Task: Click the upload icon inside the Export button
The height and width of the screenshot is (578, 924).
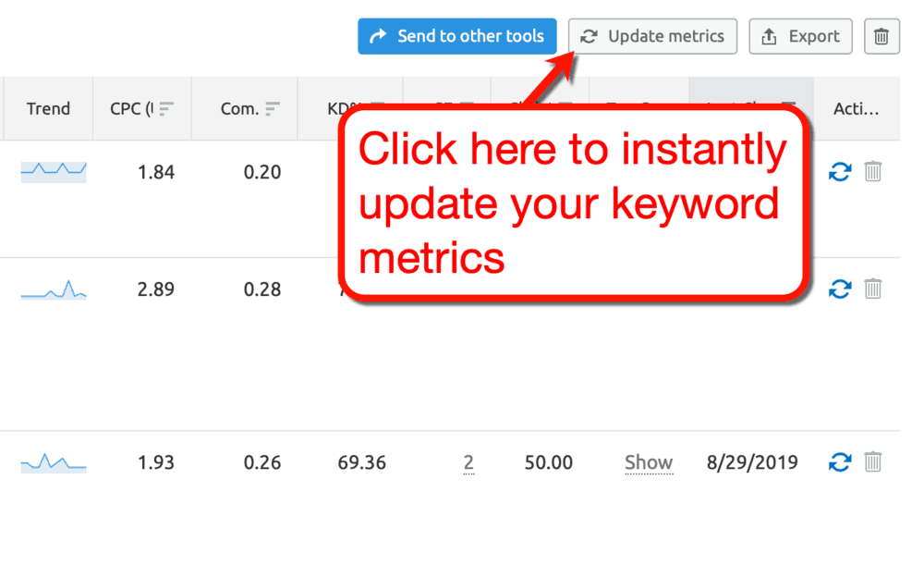Action: point(768,36)
